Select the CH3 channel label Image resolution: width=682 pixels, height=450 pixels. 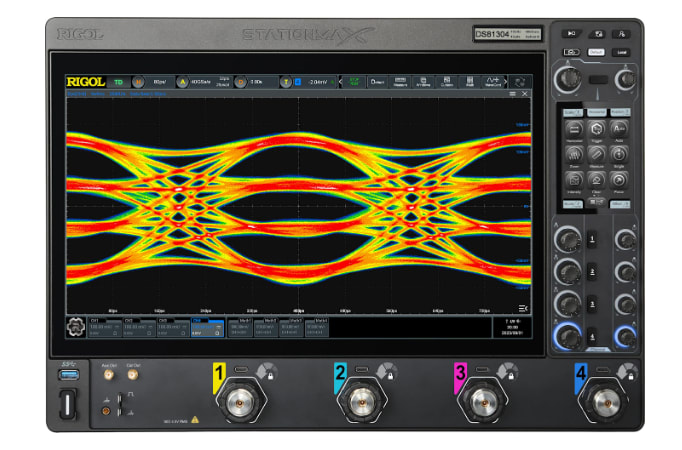pos(173,327)
